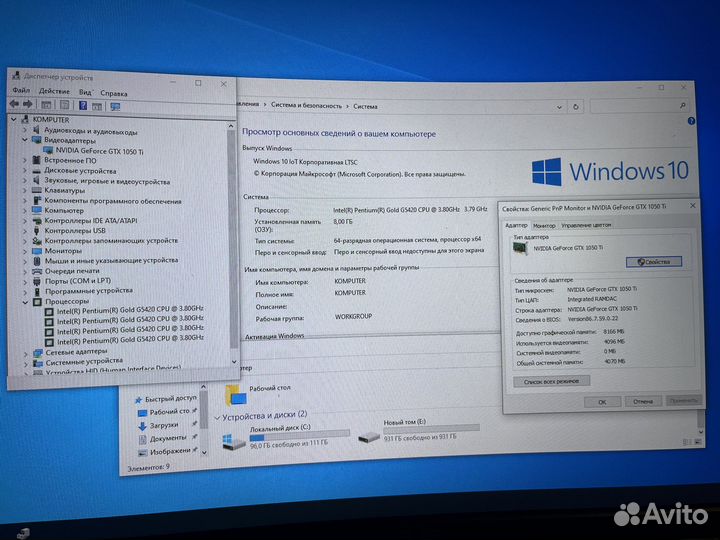The image size is (720, 540).
Task: Click the Рабочий стол folder icon in Explorer
Action: (236, 396)
